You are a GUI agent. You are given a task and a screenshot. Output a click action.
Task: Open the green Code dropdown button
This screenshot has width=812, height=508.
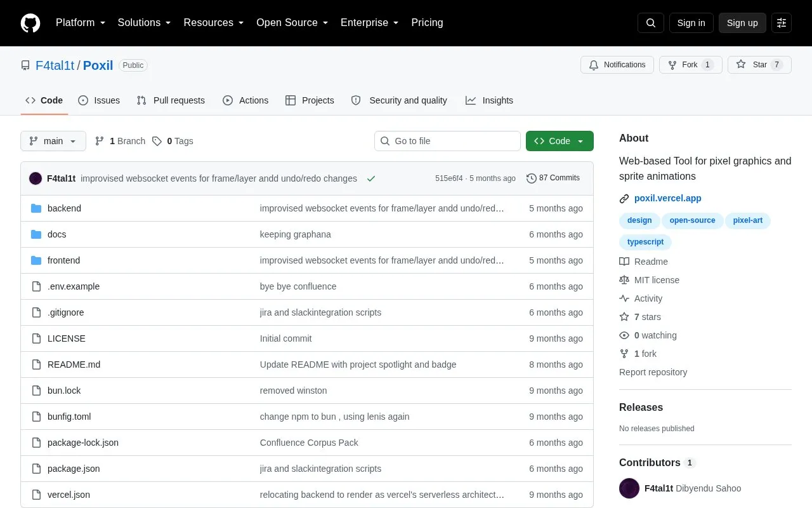coord(560,141)
